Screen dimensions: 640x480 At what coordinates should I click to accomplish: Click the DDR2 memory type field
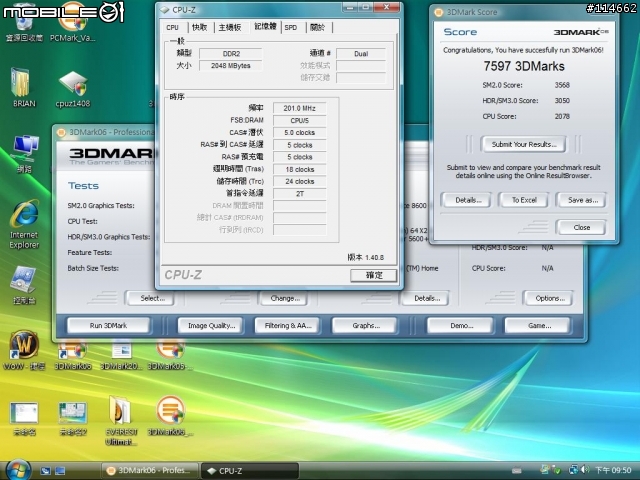click(x=231, y=53)
